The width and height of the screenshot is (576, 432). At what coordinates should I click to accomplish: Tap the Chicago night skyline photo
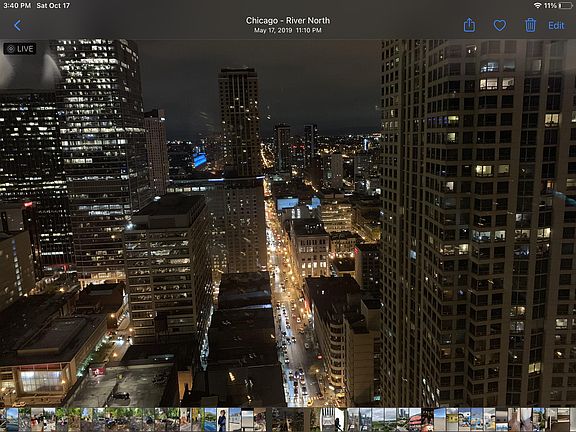pos(288,223)
